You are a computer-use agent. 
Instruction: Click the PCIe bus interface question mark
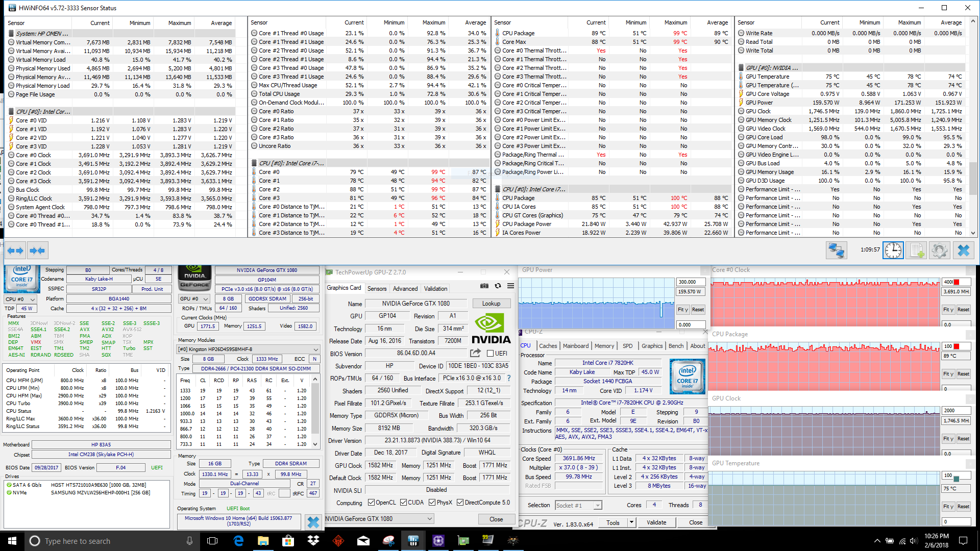[x=508, y=379]
